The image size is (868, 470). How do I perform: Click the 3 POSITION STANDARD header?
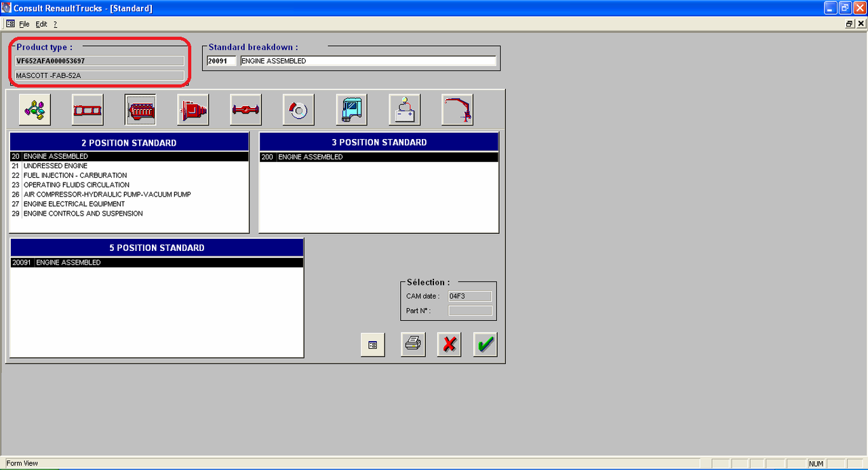coord(379,142)
